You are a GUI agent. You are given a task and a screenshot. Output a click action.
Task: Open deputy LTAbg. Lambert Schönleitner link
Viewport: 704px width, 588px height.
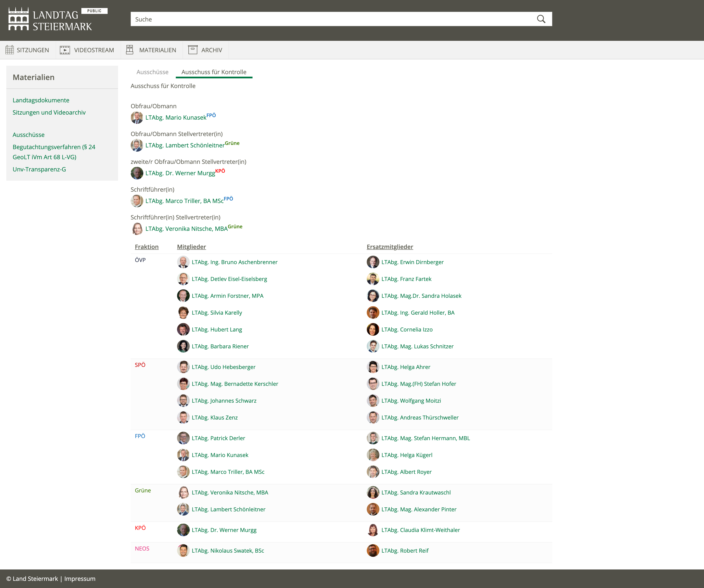[185, 145]
